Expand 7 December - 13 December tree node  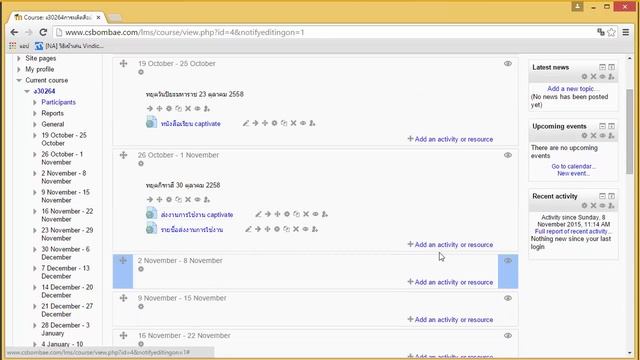point(35,269)
